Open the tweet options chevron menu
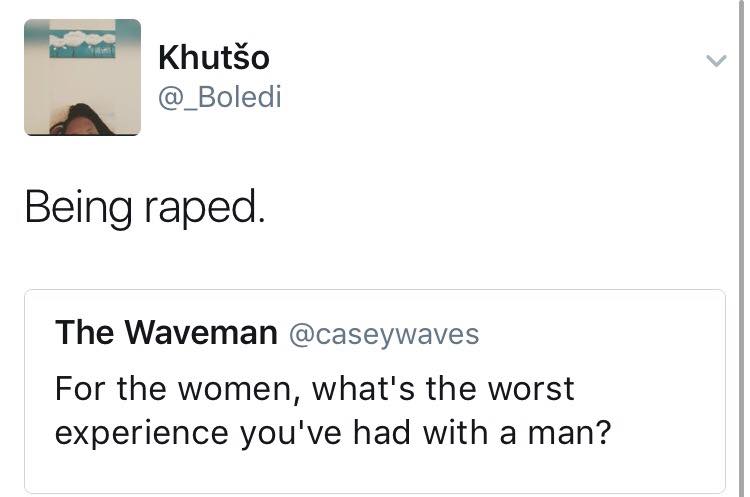Viewport: 750px width, 497px height. [716, 61]
